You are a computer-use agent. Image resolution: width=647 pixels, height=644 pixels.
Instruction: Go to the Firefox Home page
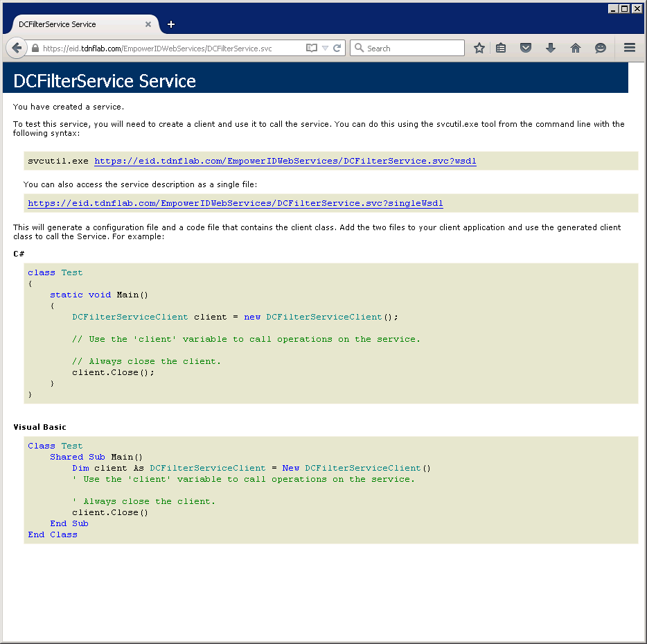(575, 49)
